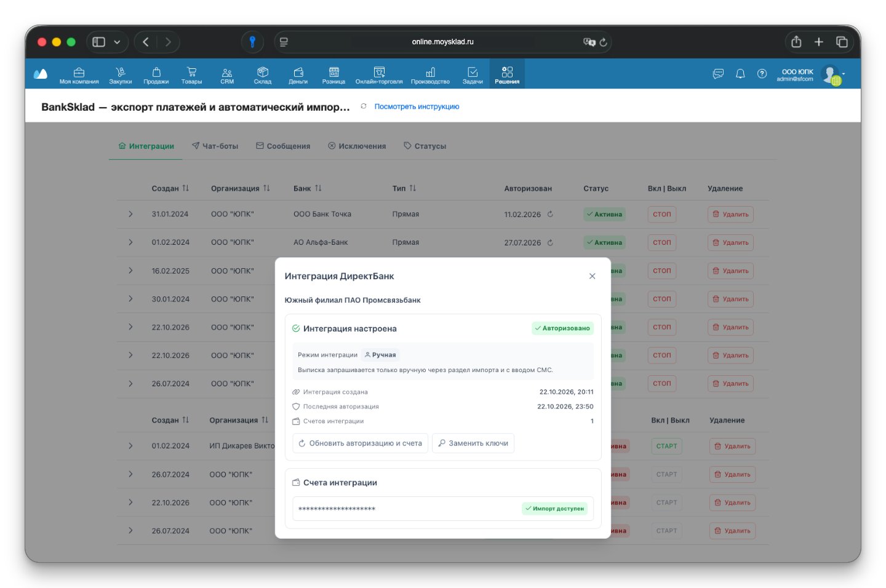Open the Склад section in the top navigation

tap(263, 75)
